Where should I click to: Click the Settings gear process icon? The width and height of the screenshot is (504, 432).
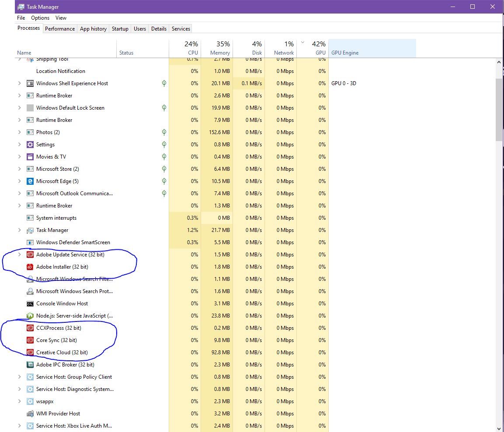point(30,145)
